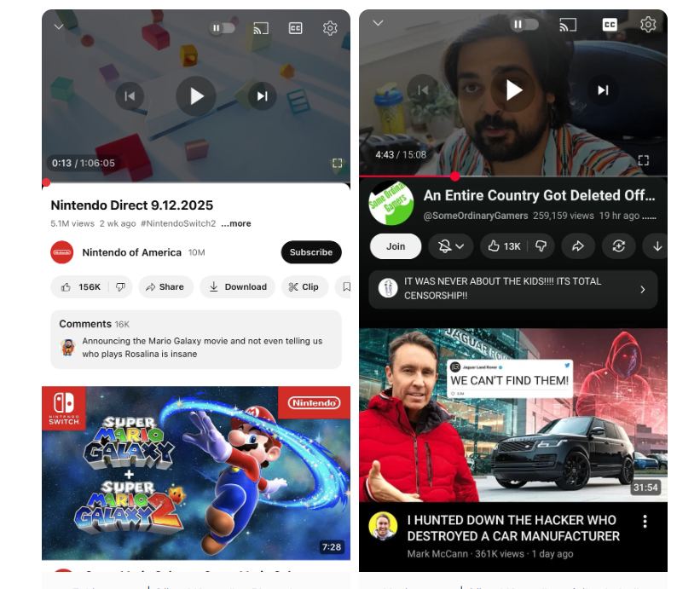The height and width of the screenshot is (589, 700).
Task: Open Mark McCann channel avatar
Action: (383, 525)
